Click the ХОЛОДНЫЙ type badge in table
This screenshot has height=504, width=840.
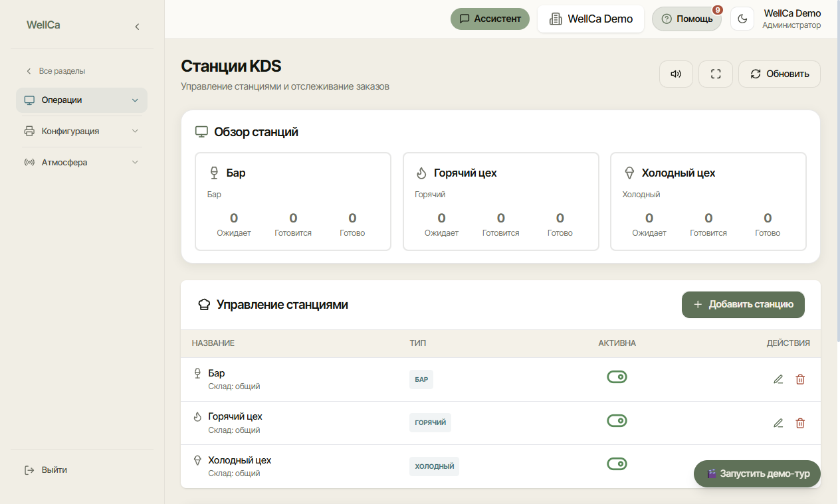[x=434, y=466]
